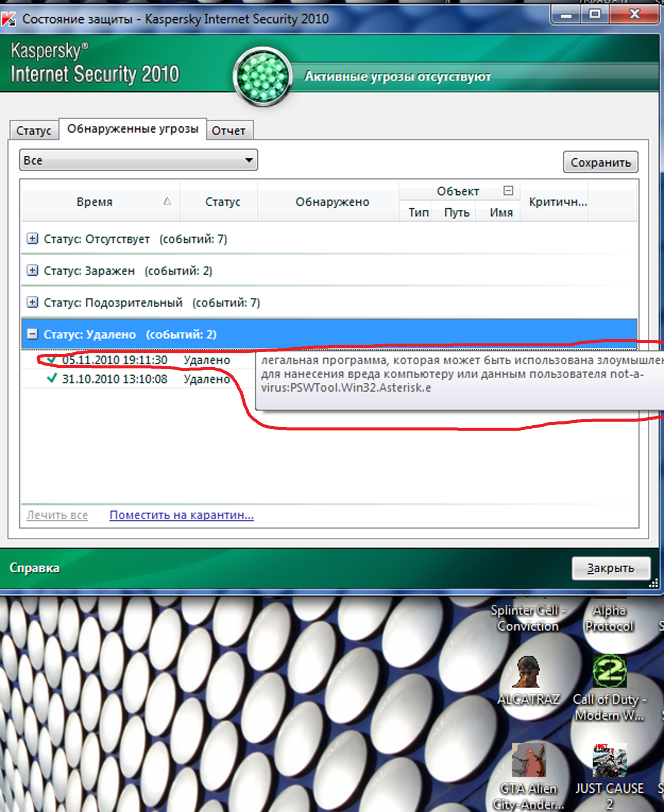This screenshot has width=664, height=812.
Task: Click the JUST CAUSE 2 desktop icon
Action: (x=609, y=776)
